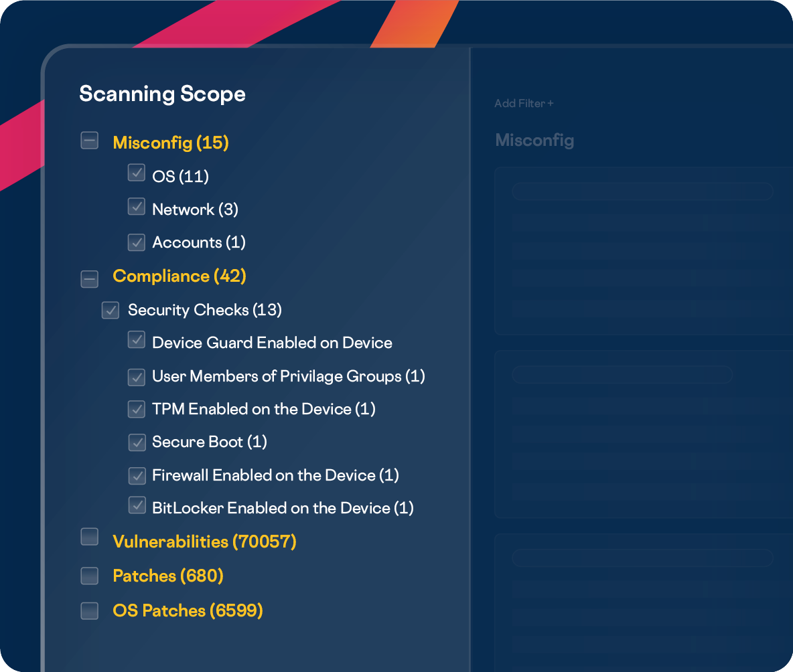Toggle Firewall Enabled on the Device checkbox
The height and width of the screenshot is (672, 793).
137,475
